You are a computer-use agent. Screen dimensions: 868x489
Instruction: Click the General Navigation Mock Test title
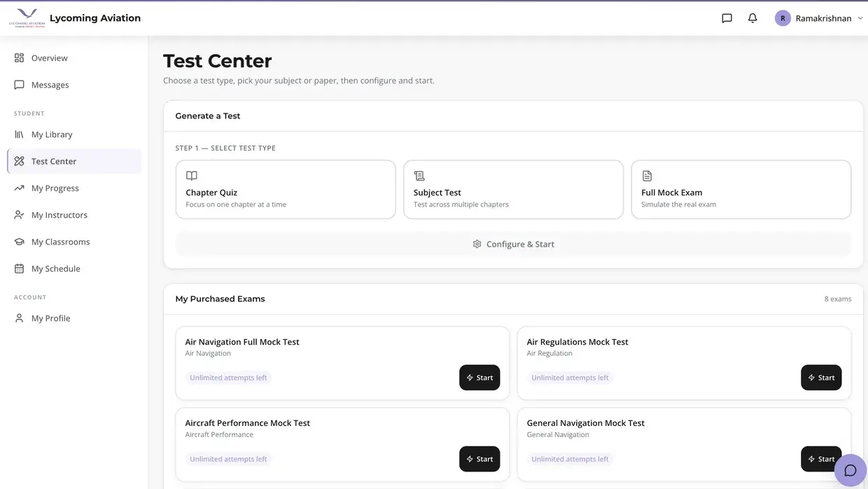pyautogui.click(x=586, y=423)
